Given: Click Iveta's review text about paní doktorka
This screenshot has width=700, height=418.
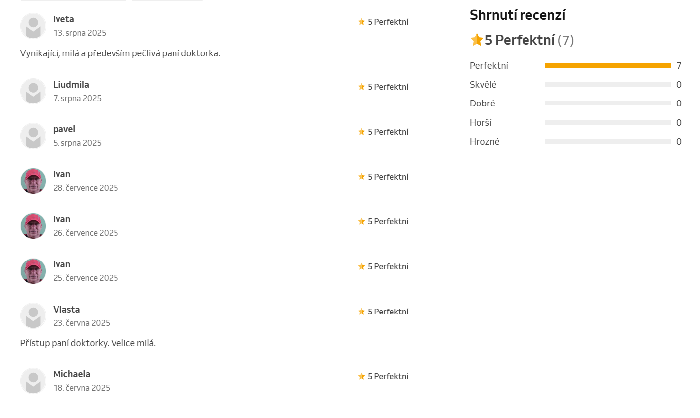Looking at the screenshot, I should coord(120,52).
